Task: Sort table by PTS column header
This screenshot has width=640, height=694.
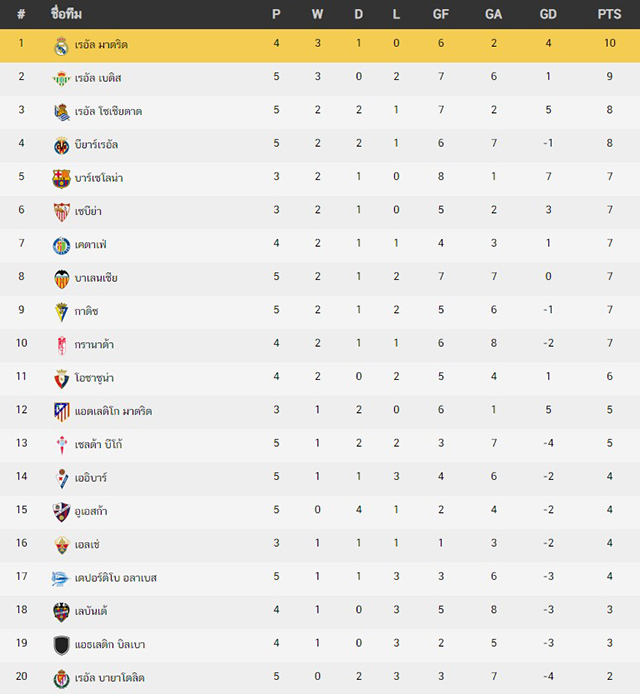Action: click(609, 15)
